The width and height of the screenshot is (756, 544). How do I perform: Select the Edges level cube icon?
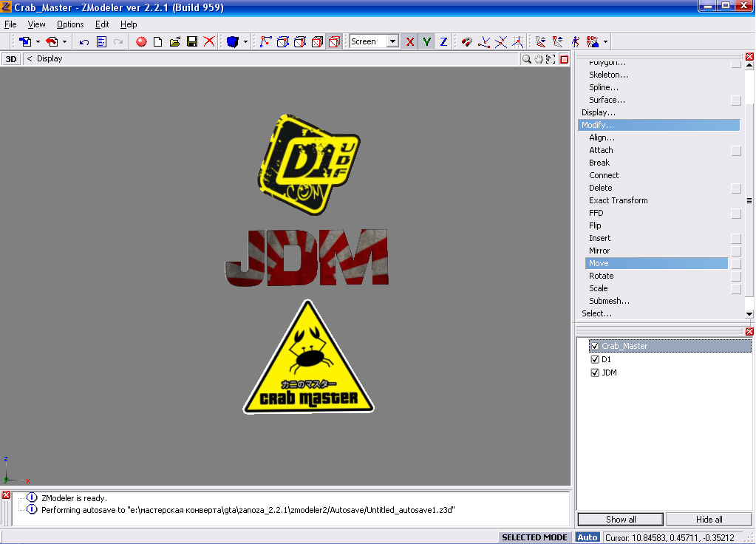click(283, 42)
